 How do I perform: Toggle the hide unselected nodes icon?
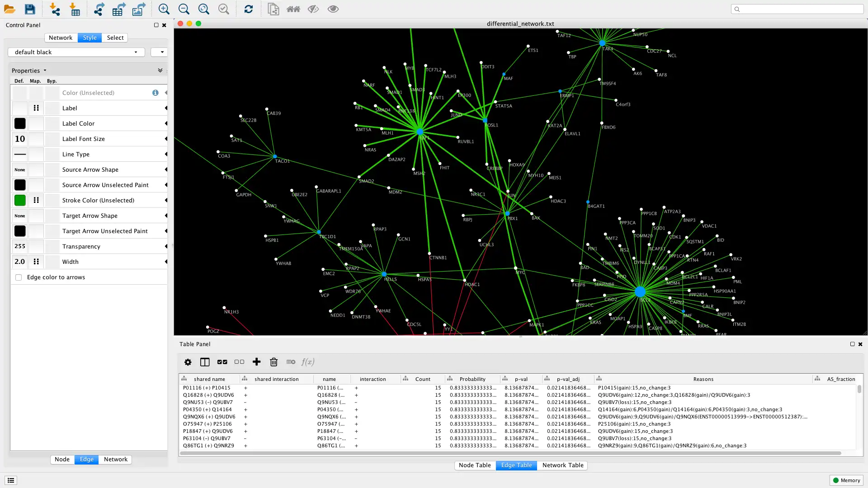312,9
